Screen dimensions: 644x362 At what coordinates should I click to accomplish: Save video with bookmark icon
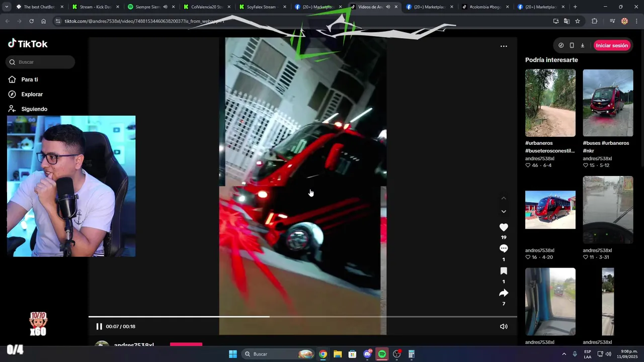[x=504, y=271]
